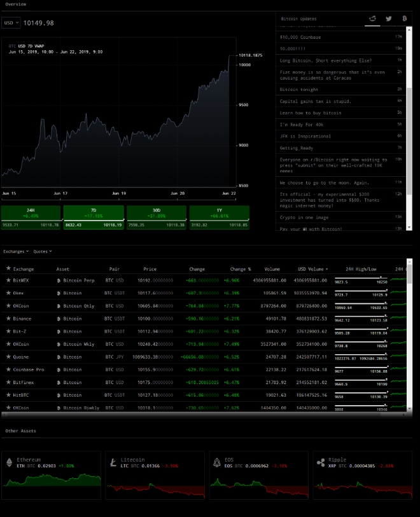The width and height of the screenshot is (420, 517).
Task: Click the Ripple logo icon
Action: point(321,462)
